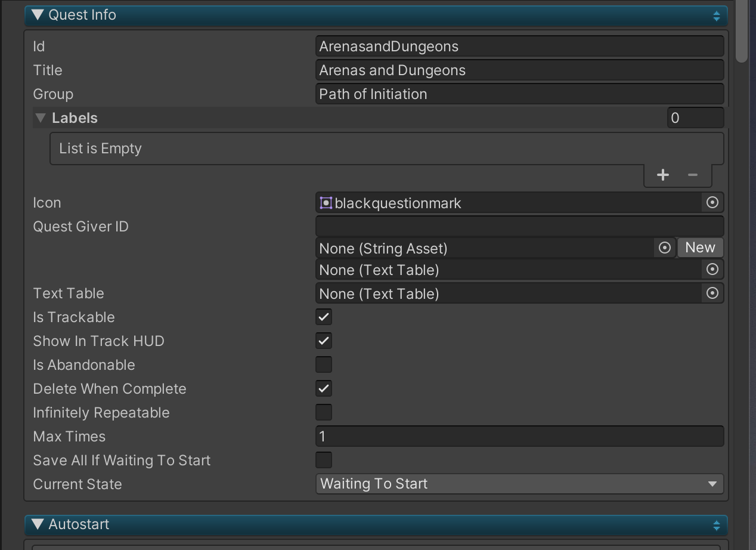Open picker for Quest Giver Text Table

click(712, 270)
